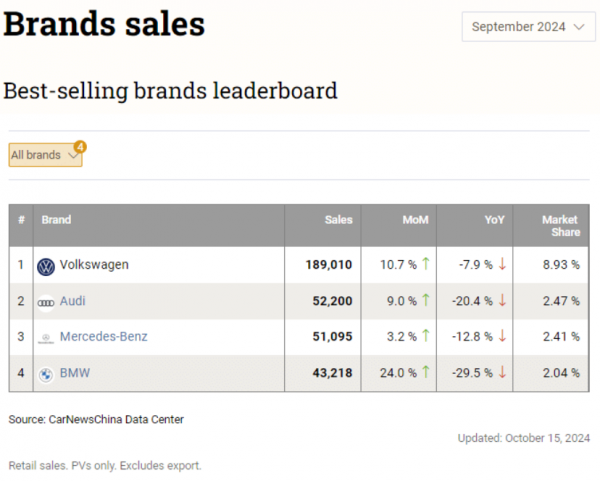Click Mercedes-Benz's red YoY down arrow
This screenshot has height=481, width=600.
pyautogui.click(x=502, y=338)
